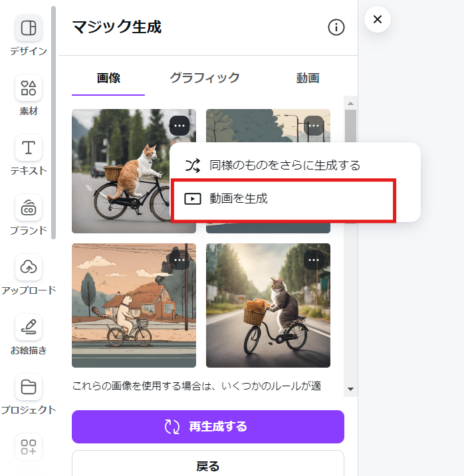464x476 pixels.
Task: Open the プロジェクト folder panel
Action: (x=28, y=387)
